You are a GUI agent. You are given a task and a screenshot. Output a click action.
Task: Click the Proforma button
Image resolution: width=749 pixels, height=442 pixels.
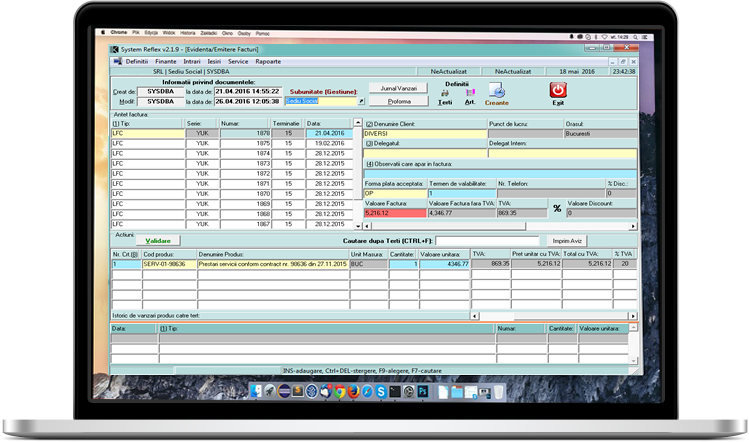point(399,101)
